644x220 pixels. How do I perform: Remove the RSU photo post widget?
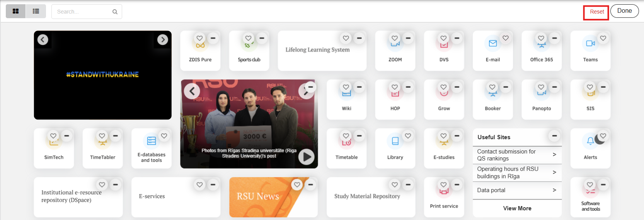(310, 87)
